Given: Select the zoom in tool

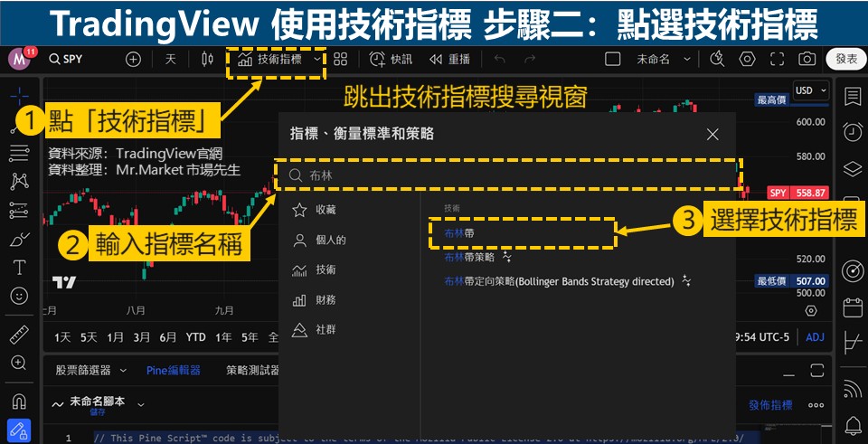Looking at the screenshot, I should pos(19,364).
